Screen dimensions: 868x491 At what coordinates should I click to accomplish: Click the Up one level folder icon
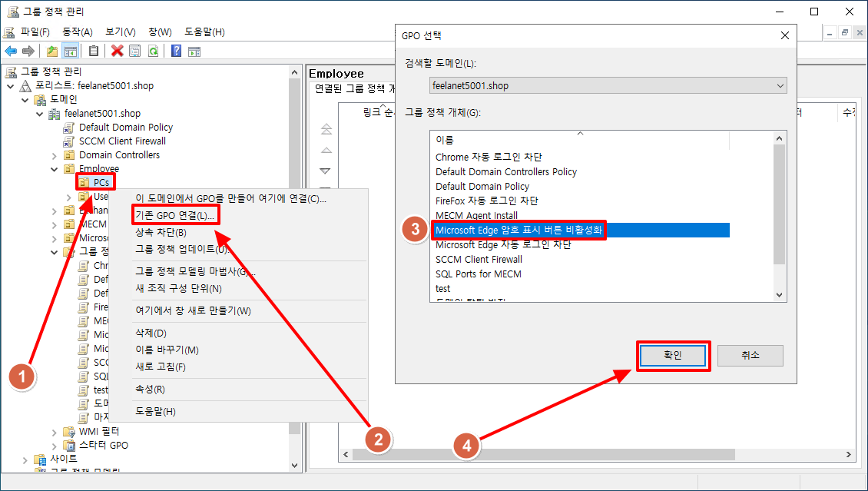[x=52, y=51]
